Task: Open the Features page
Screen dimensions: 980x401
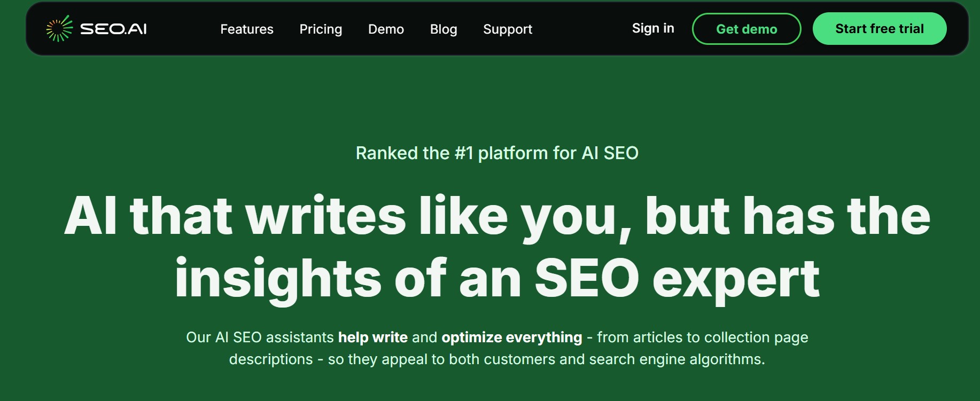Action: [x=246, y=29]
